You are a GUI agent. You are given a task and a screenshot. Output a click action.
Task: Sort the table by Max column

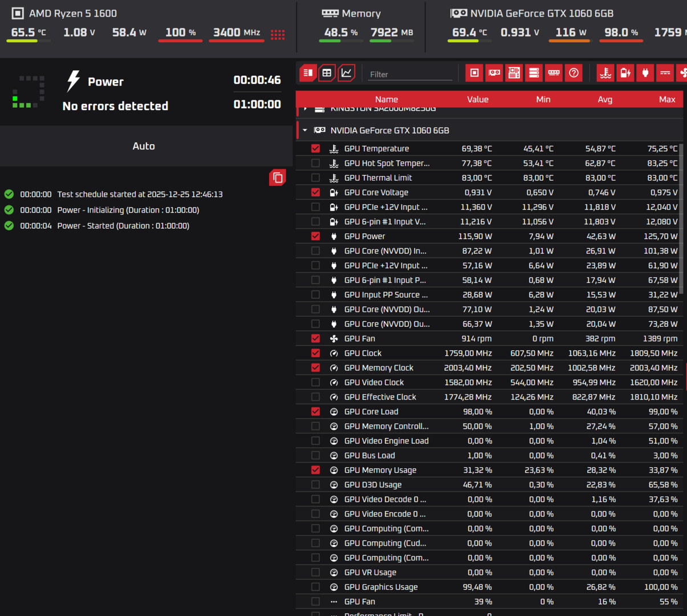pos(667,99)
